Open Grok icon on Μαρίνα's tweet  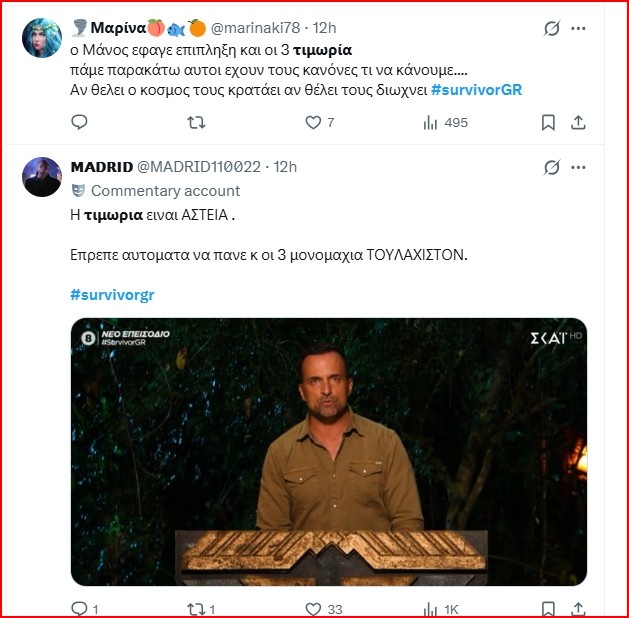pos(551,29)
